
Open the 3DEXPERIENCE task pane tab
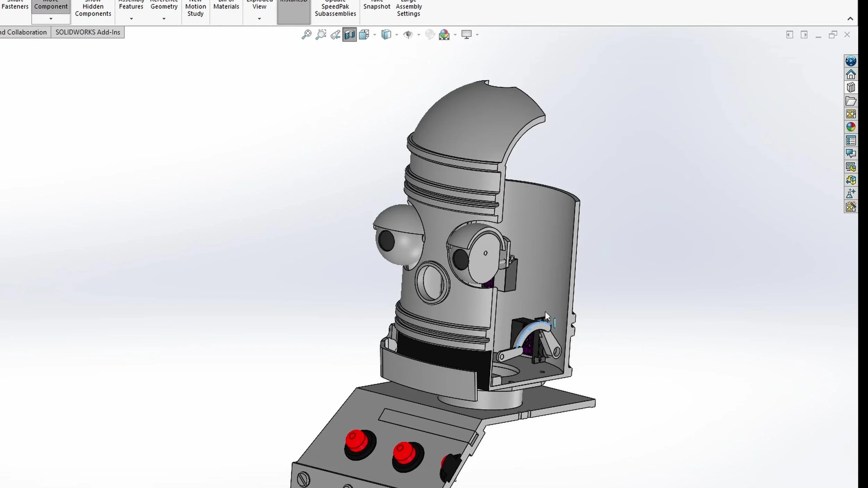[x=851, y=61]
